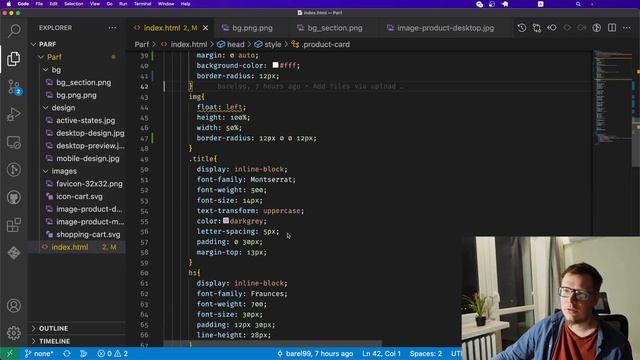Click the Synchronize Changes status bar icon
This screenshot has width=640, height=360.
(x=67, y=353)
